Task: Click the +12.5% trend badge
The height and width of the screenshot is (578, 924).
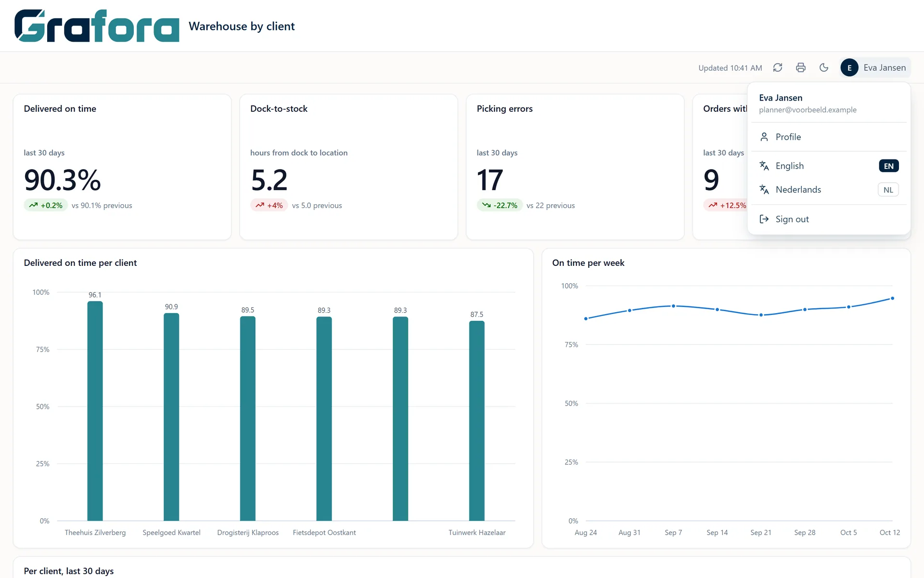Action: (x=725, y=205)
